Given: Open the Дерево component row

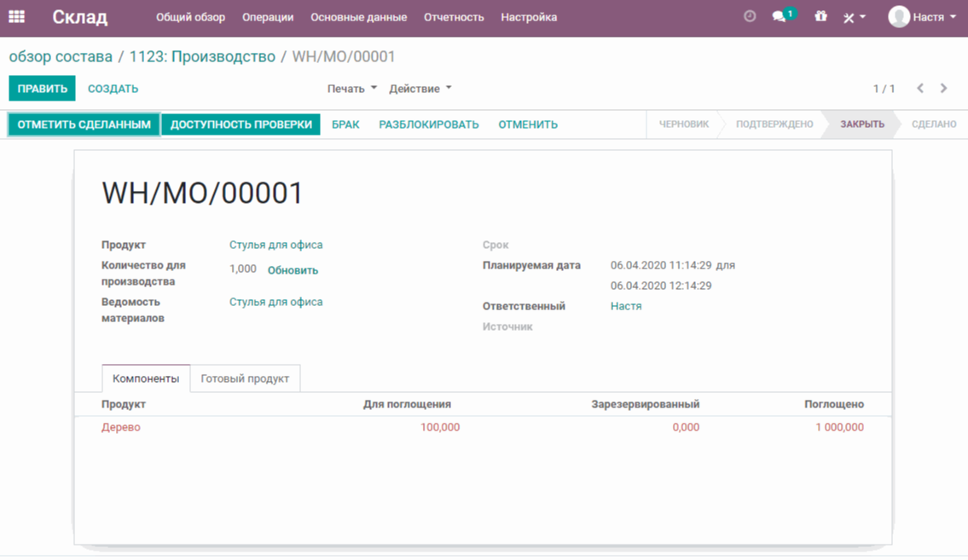Looking at the screenshot, I should [121, 427].
